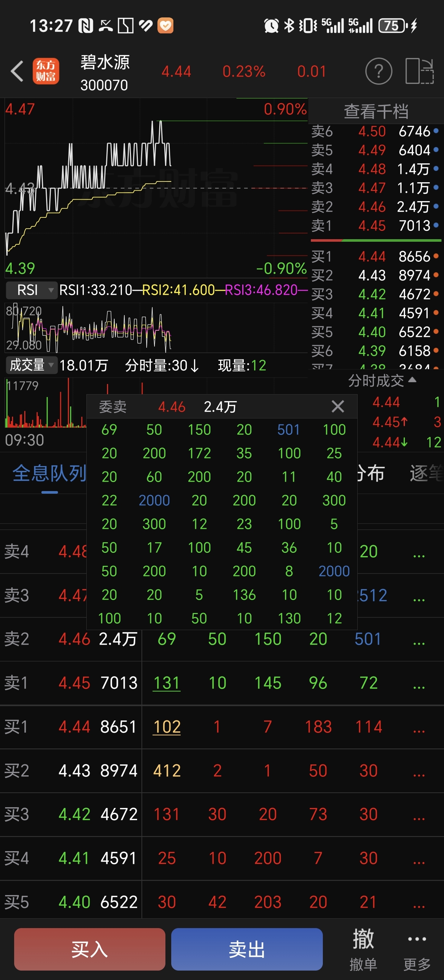Select 卖1 price 4.45 in right order book
The height and width of the screenshot is (980, 444).
pos(372,226)
